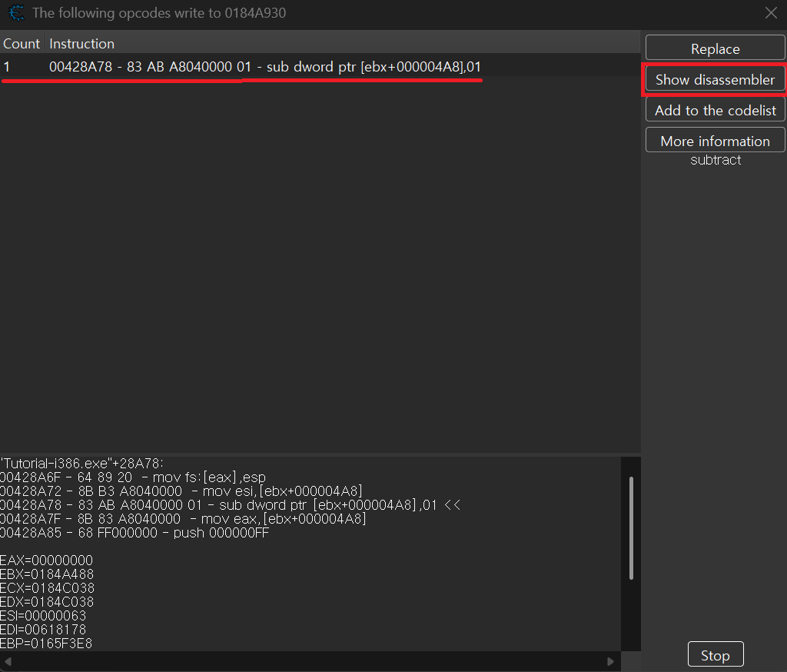Click the Cheat Engine logo in title bar

point(15,13)
